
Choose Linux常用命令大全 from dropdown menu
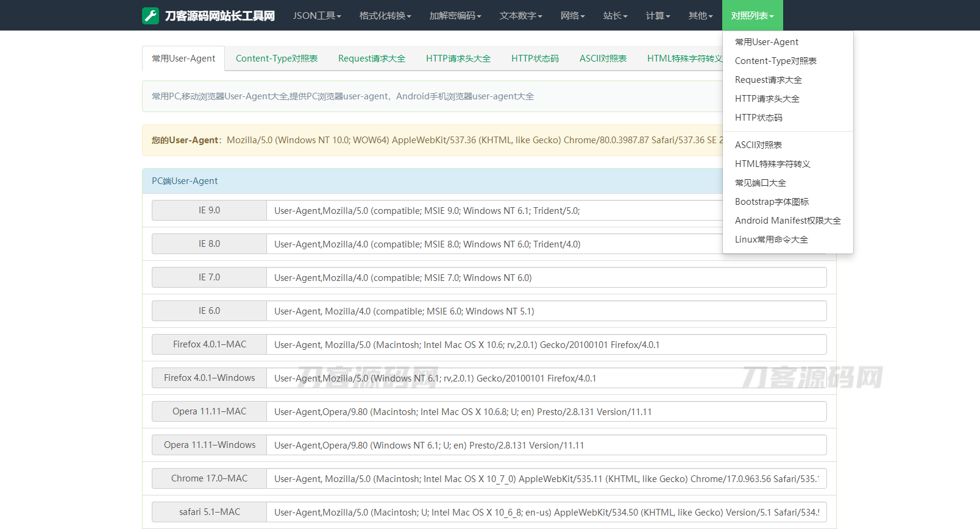point(771,240)
